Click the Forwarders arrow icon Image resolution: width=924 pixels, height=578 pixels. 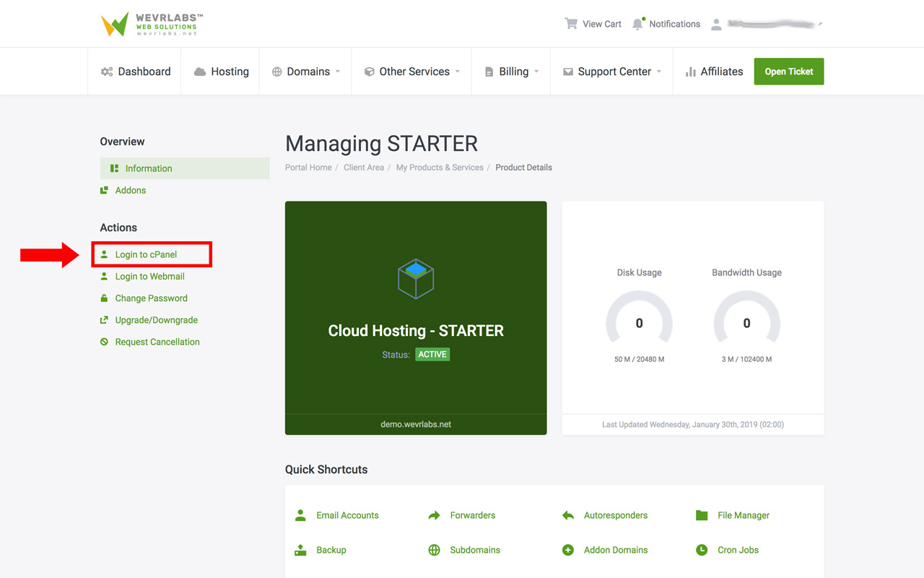[434, 515]
